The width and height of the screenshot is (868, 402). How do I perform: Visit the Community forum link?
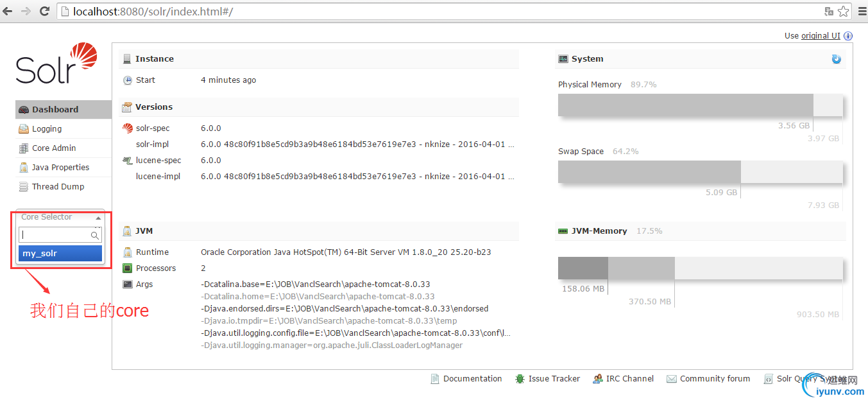[x=708, y=379]
